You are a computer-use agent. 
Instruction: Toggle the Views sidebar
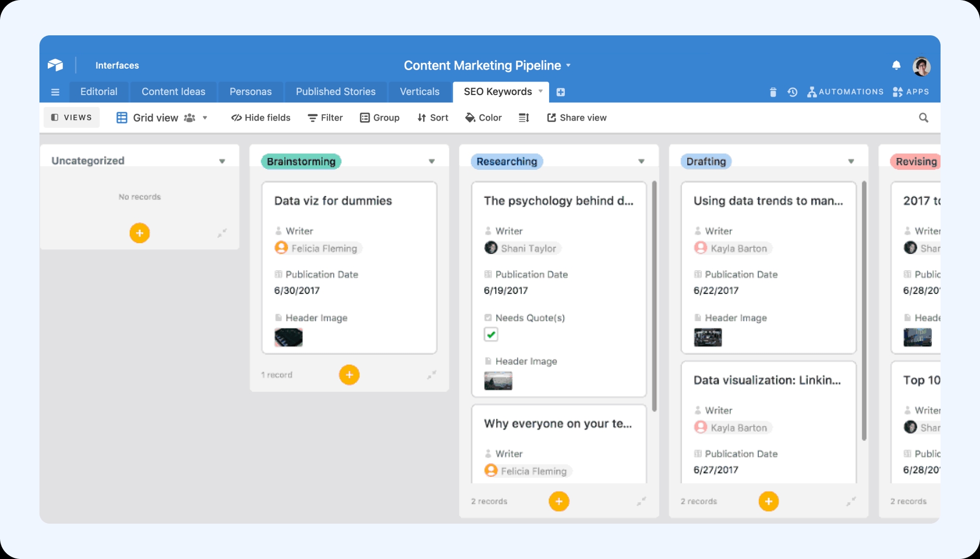[x=72, y=117]
